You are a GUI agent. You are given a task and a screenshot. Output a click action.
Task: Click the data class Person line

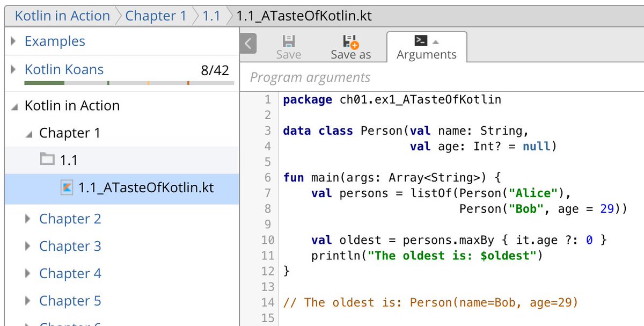click(406, 131)
